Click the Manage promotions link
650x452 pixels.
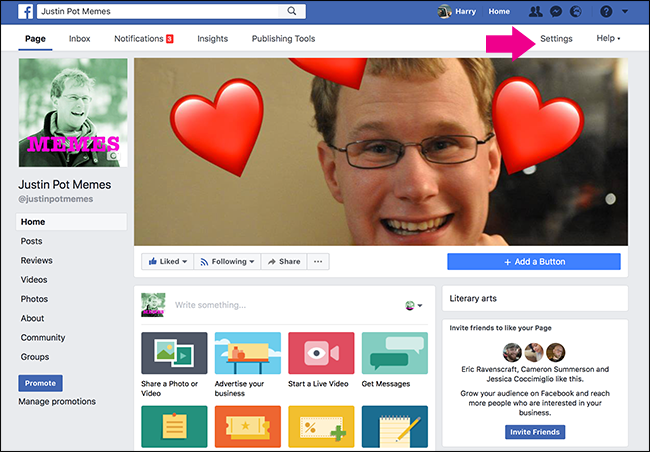coord(57,401)
